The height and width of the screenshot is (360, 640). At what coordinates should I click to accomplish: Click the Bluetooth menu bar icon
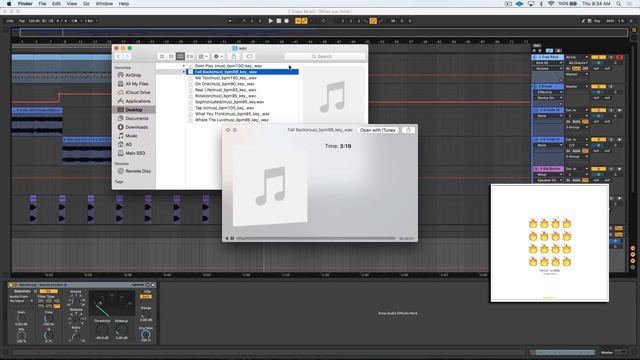pyautogui.click(x=541, y=4)
